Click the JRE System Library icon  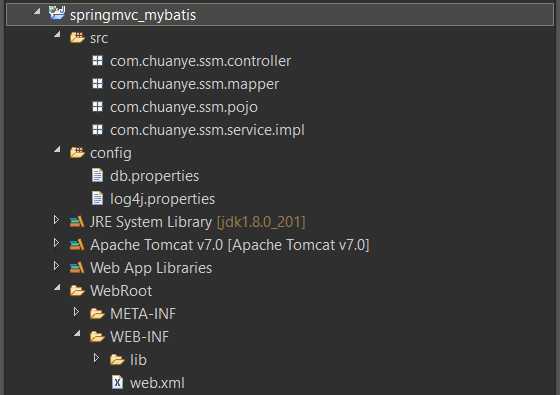[x=77, y=222]
